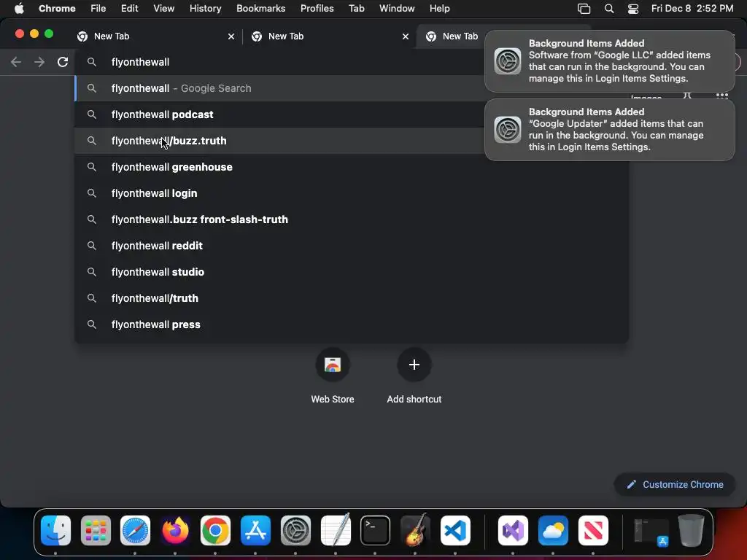Choose the flyonthewall/buzz.truth suggestion
This screenshot has height=560, width=747.
[x=280, y=141]
